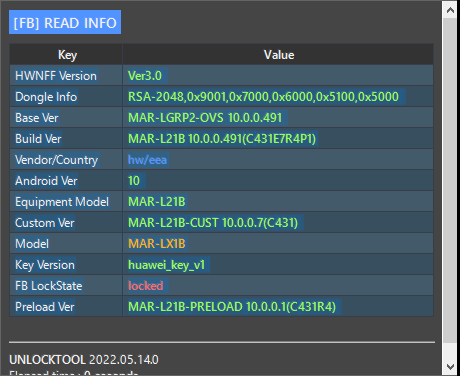Viewport: 460px width, 376px height.
Task: Click the Value column header
Action: (x=278, y=54)
